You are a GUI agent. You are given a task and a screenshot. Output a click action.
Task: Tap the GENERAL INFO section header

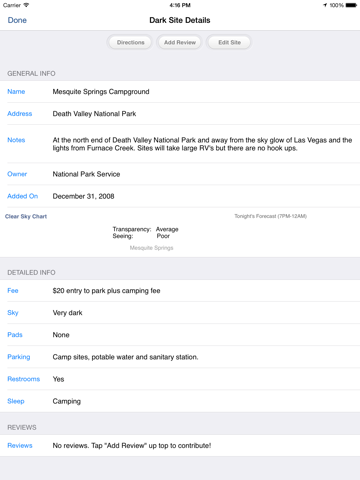coord(31,73)
